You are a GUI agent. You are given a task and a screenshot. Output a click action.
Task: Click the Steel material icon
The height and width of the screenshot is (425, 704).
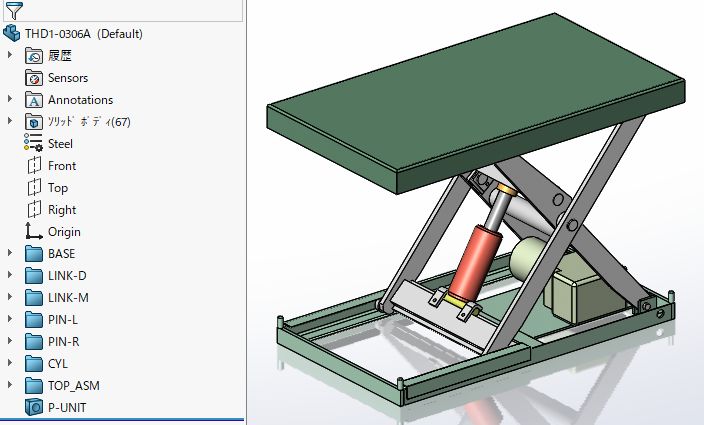[x=33, y=144]
